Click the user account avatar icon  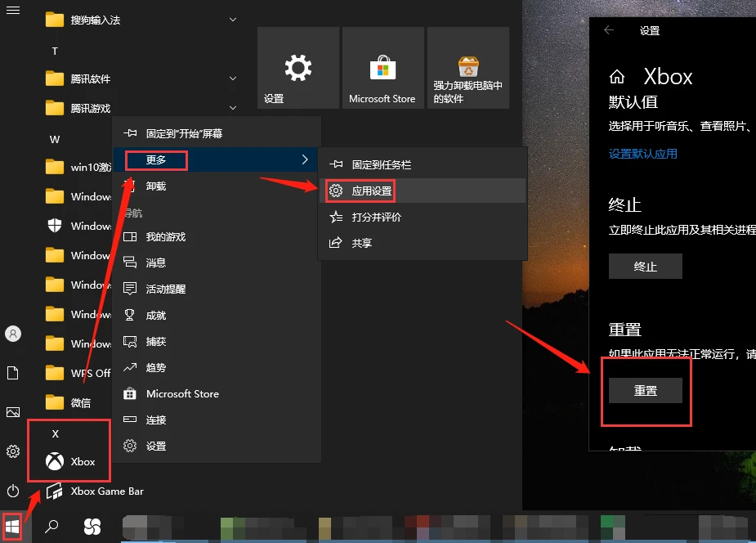(13, 333)
